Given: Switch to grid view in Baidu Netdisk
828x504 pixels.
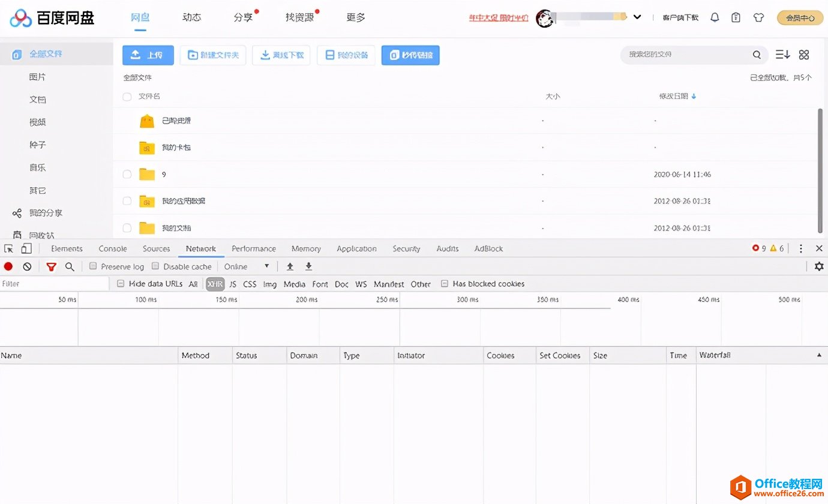Looking at the screenshot, I should pyautogui.click(x=804, y=55).
